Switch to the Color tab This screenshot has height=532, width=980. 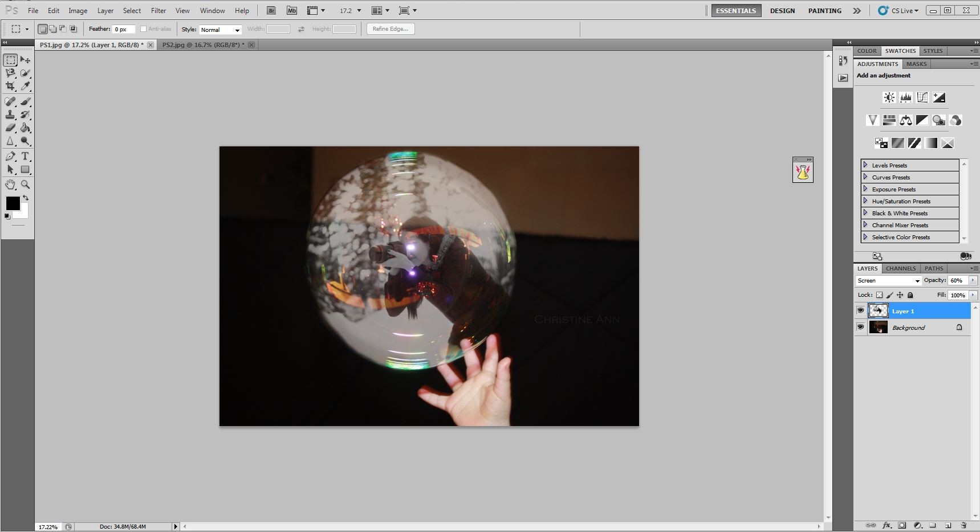pyautogui.click(x=867, y=51)
